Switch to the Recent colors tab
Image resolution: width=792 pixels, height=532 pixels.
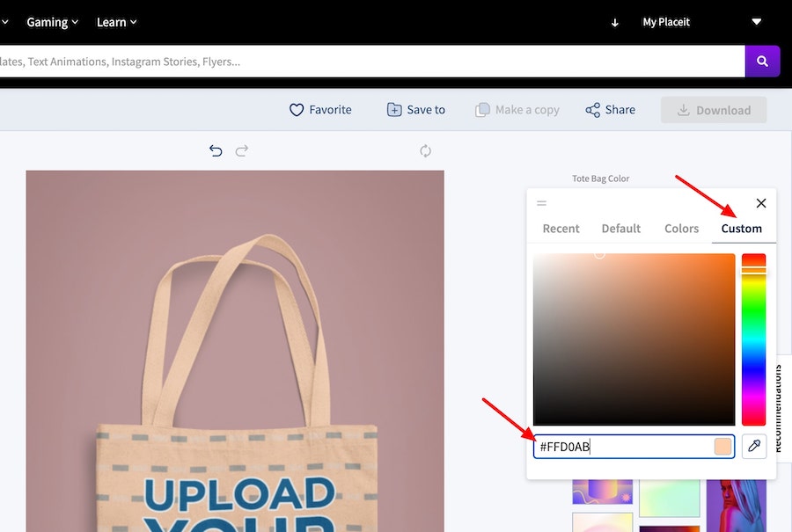tap(561, 229)
